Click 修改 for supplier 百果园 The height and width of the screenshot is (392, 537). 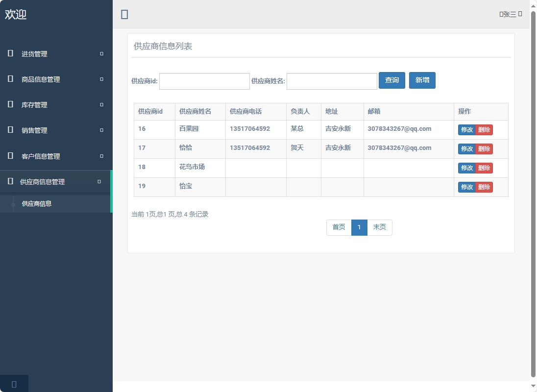[x=465, y=129]
